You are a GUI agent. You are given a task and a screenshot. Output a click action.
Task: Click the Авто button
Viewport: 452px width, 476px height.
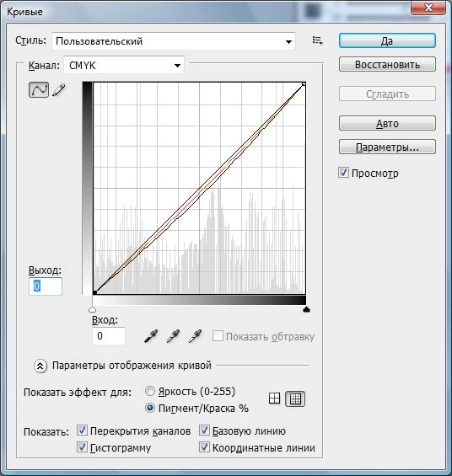click(387, 123)
